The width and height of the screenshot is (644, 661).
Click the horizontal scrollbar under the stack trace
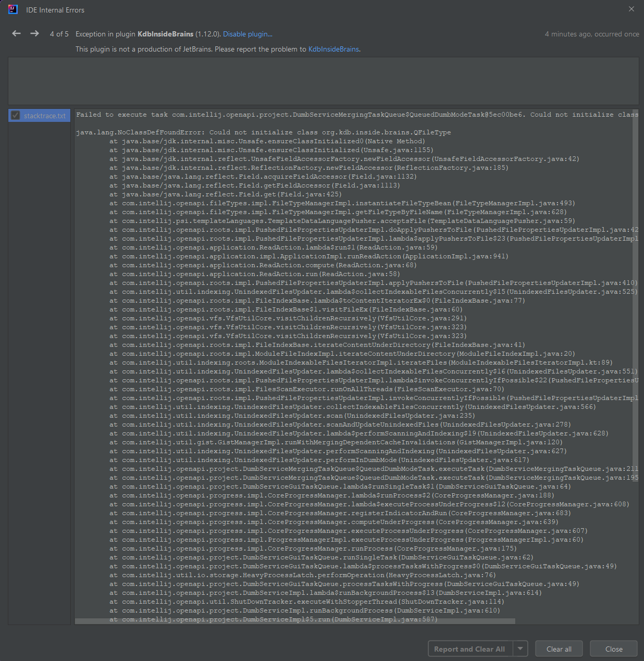[x=295, y=621]
